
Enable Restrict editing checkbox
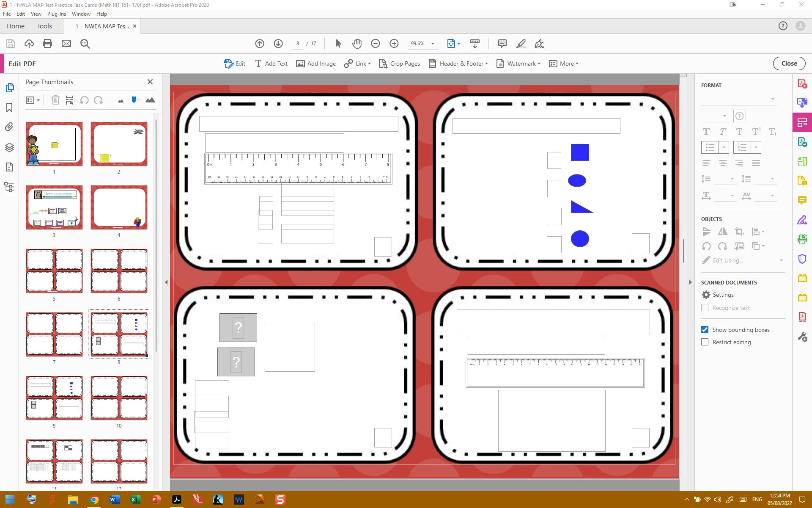click(x=705, y=342)
